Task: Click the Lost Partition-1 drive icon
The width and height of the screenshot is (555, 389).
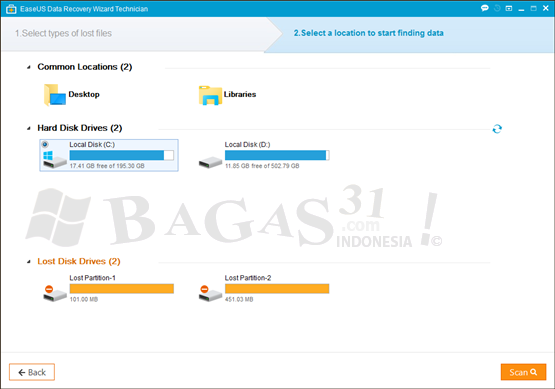Action: (55, 293)
